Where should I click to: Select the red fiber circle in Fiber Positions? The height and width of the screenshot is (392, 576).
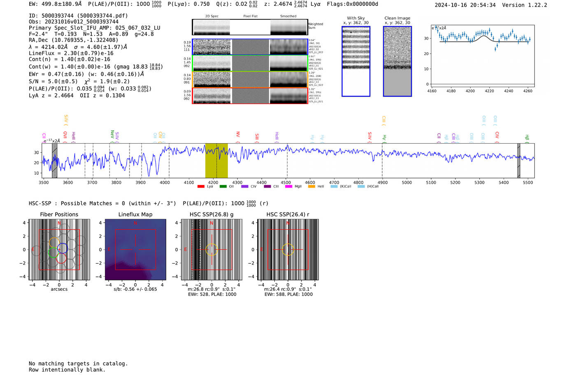61,258
